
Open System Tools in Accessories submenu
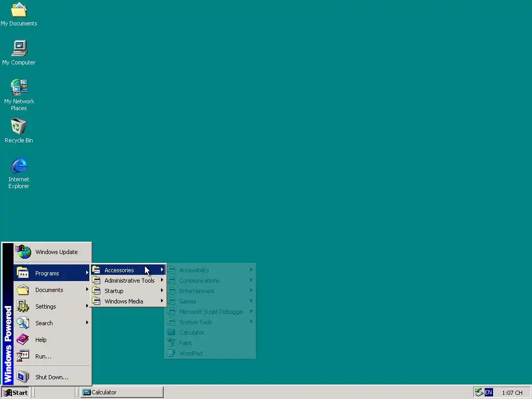(x=210, y=322)
